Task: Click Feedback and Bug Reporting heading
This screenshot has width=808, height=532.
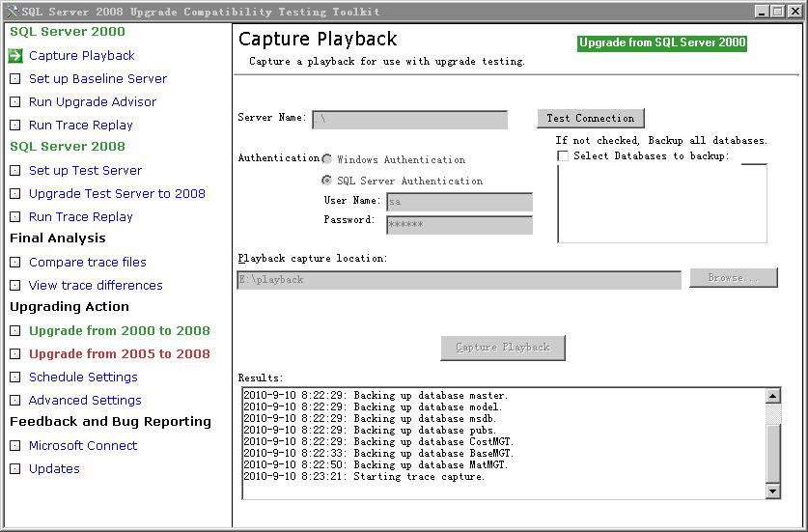Action: pyautogui.click(x=111, y=422)
